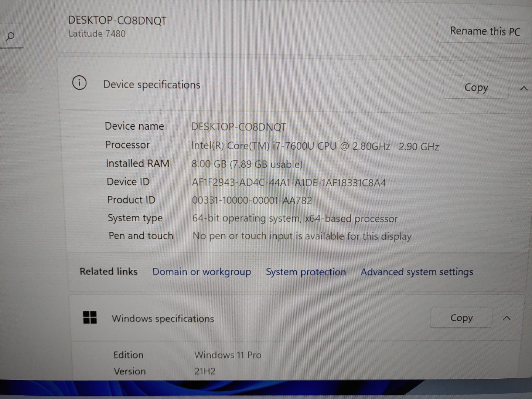The width and height of the screenshot is (532, 399).
Task: Click the Device ID label
Action: coord(128,182)
